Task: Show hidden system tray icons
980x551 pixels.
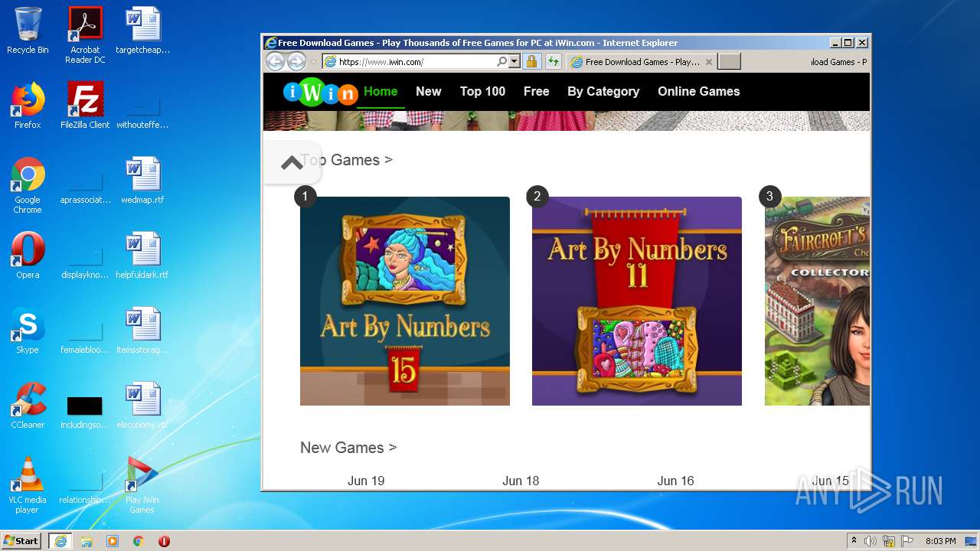Action: click(854, 541)
